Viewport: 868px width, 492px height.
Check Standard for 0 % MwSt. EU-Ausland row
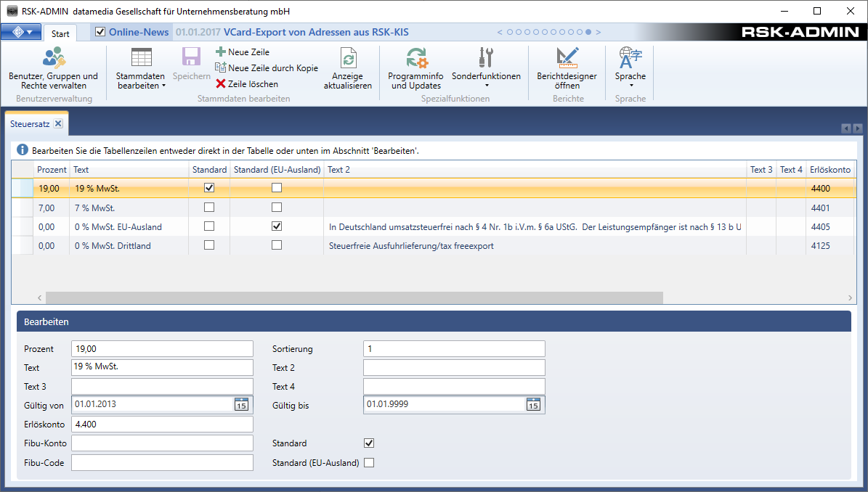pos(209,226)
